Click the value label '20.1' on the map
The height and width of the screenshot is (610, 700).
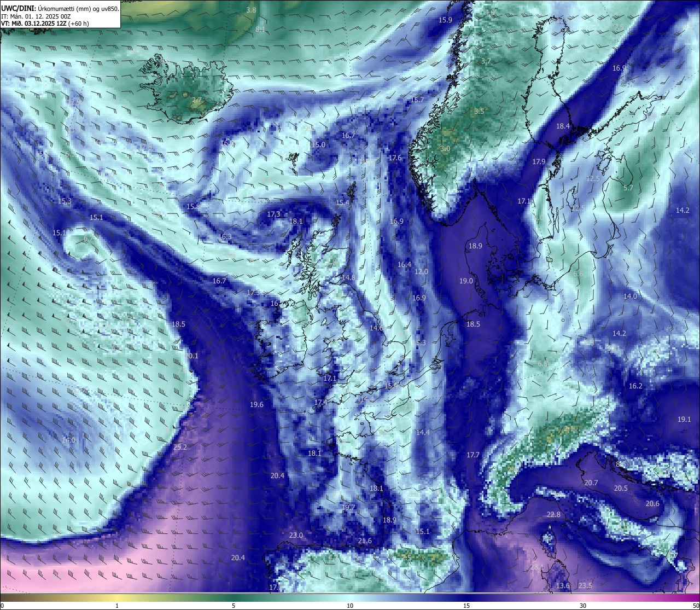click(191, 356)
